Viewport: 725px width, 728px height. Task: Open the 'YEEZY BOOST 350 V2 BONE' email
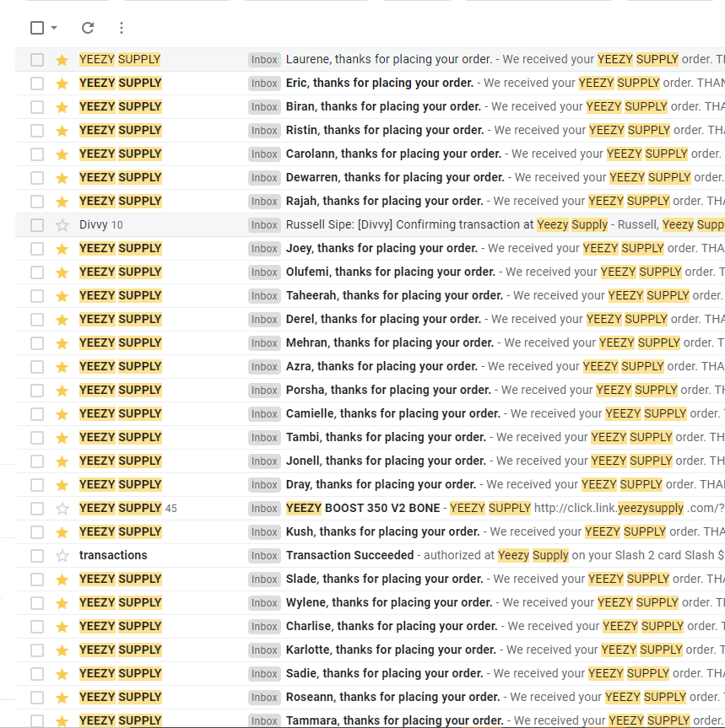pos(363,508)
